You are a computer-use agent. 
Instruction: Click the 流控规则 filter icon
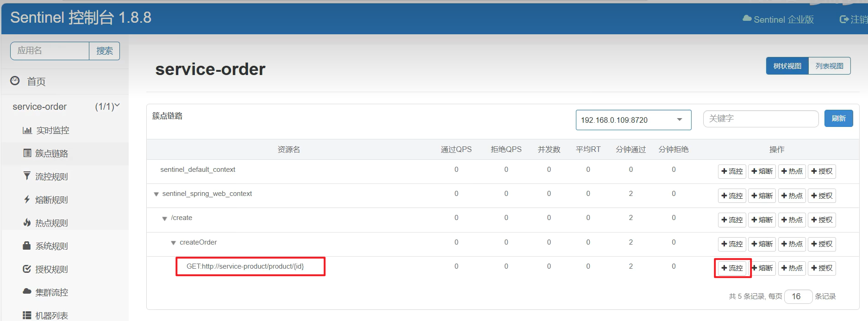click(x=27, y=176)
